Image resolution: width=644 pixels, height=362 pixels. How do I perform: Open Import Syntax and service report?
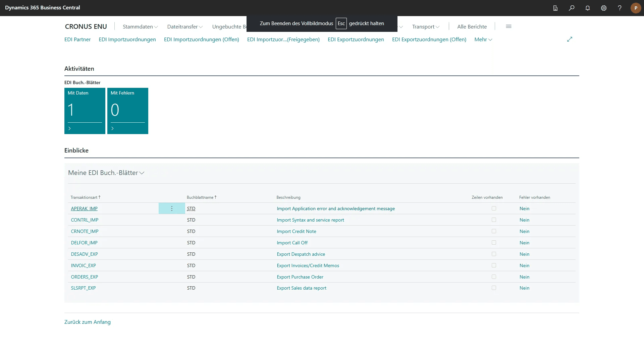[310, 220]
